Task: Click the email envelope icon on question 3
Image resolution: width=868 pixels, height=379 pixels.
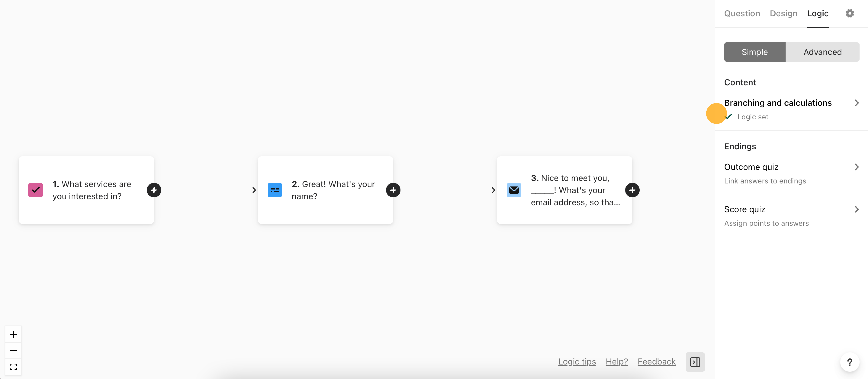Action: coord(514,190)
